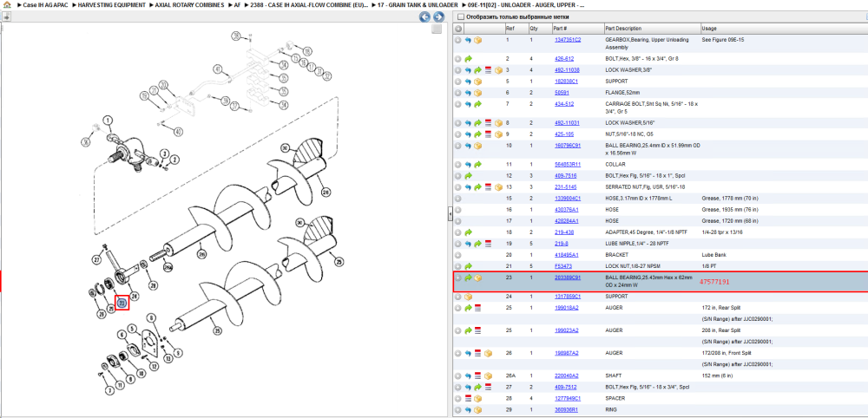The image size is (868, 418).
Task: Select HOSE row with part 430376A1
Action: pyautogui.click(x=660, y=210)
